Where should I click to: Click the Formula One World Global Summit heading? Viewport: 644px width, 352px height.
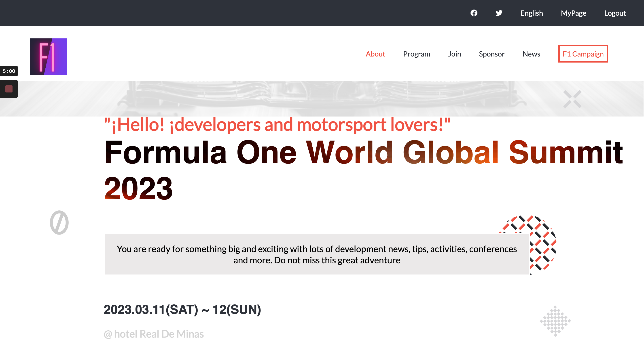363,152
